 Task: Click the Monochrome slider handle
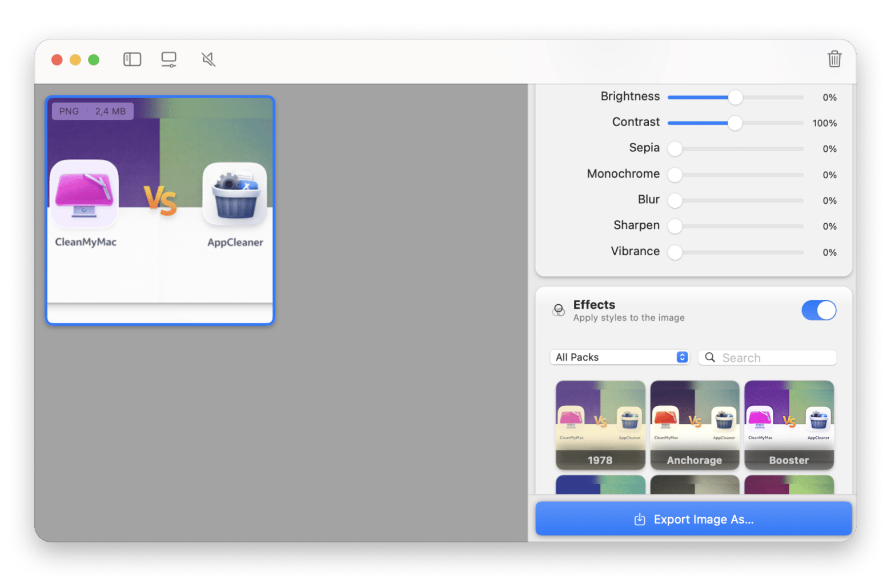(x=675, y=175)
